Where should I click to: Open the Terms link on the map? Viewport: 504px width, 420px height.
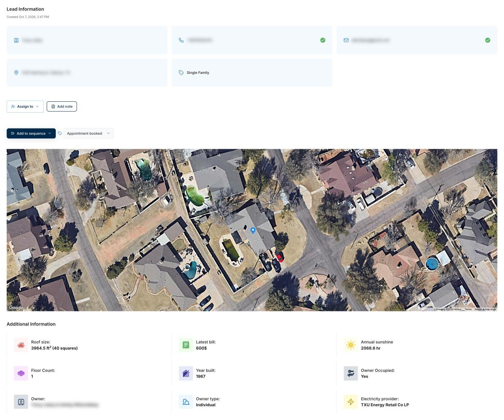click(468, 309)
